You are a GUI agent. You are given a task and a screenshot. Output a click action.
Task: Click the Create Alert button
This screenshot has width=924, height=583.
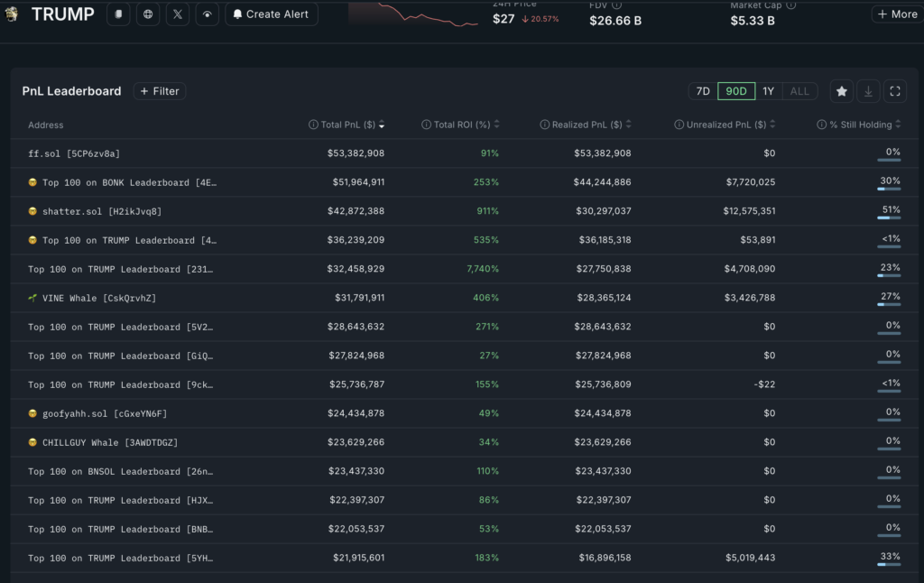271,14
